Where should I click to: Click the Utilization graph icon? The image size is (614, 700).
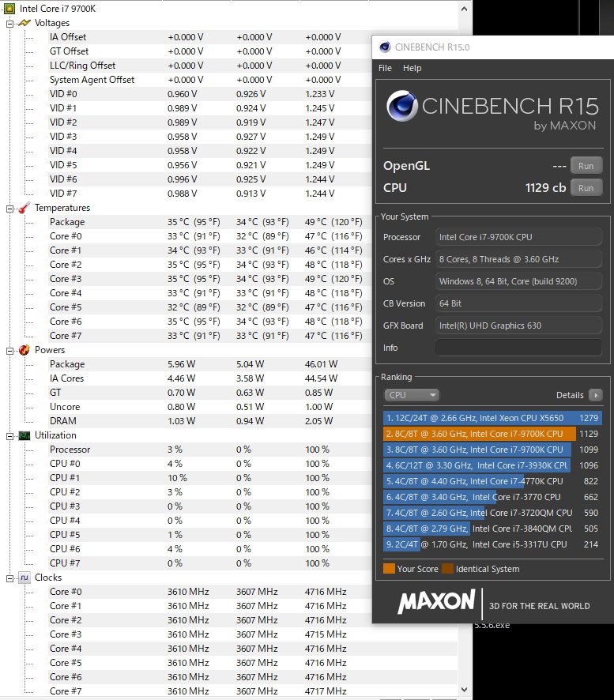pyautogui.click(x=24, y=435)
